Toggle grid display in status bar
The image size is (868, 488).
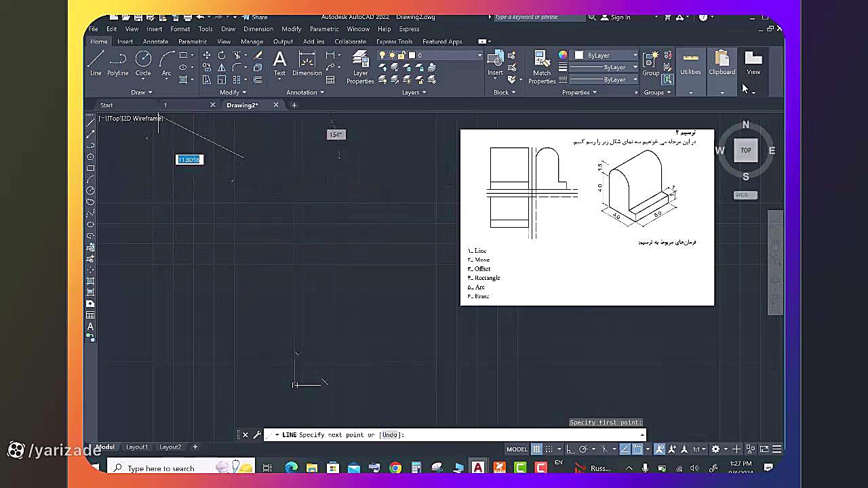[x=536, y=449]
